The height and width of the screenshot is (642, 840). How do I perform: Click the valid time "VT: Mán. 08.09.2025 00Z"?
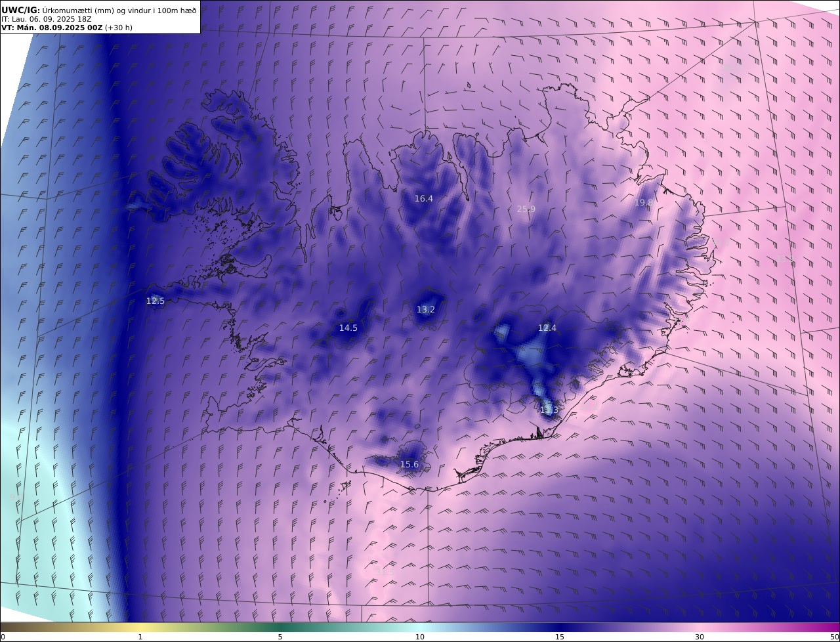click(x=52, y=28)
